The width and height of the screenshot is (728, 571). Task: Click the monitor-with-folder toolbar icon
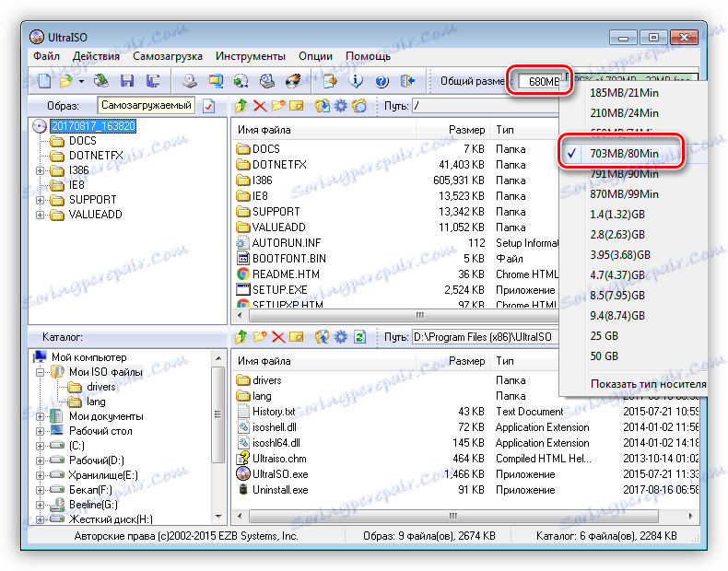click(216, 81)
